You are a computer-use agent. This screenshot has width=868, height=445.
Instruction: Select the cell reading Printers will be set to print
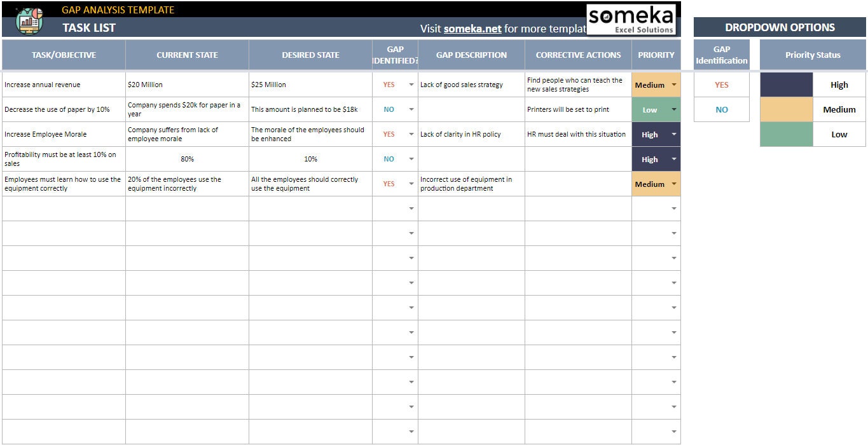pyautogui.click(x=577, y=109)
